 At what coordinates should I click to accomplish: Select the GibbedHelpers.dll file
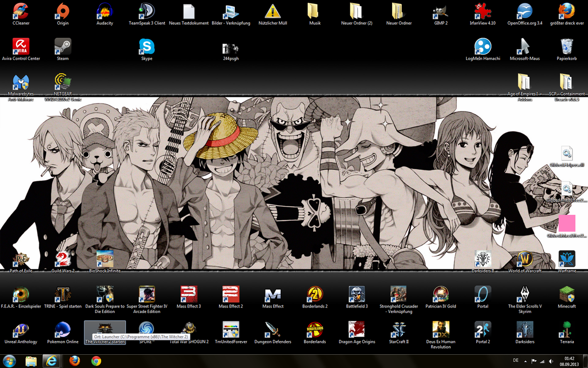567,153
